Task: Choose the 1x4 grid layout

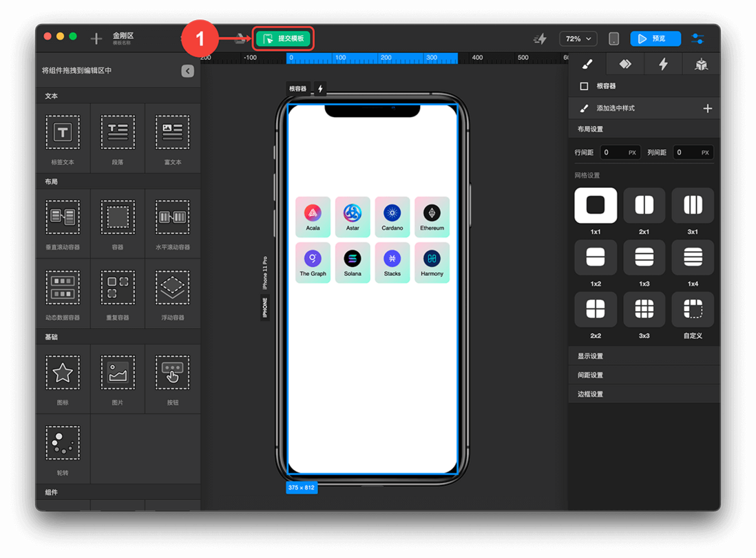Action: pyautogui.click(x=693, y=257)
